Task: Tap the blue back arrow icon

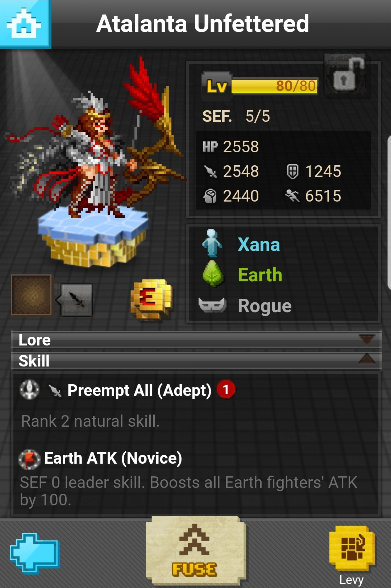Action: tap(35, 553)
